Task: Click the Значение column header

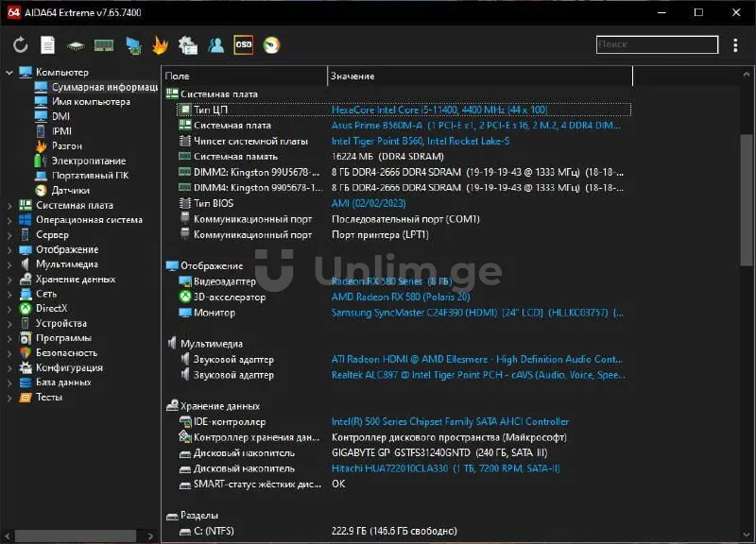Action: point(352,76)
